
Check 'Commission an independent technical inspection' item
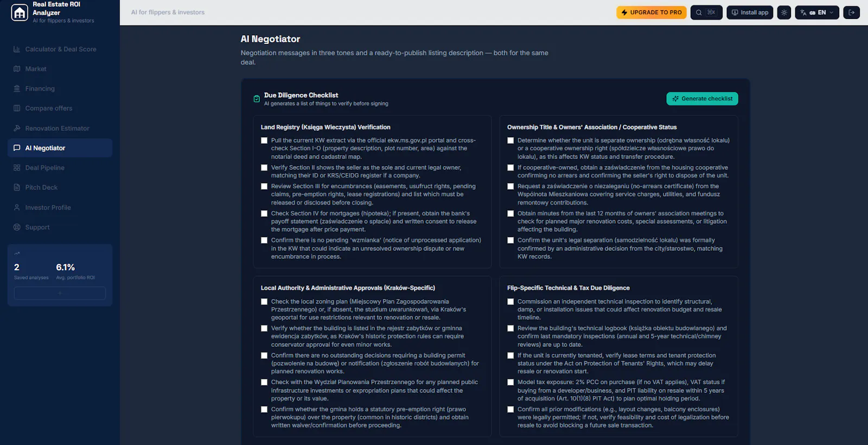[510, 302]
